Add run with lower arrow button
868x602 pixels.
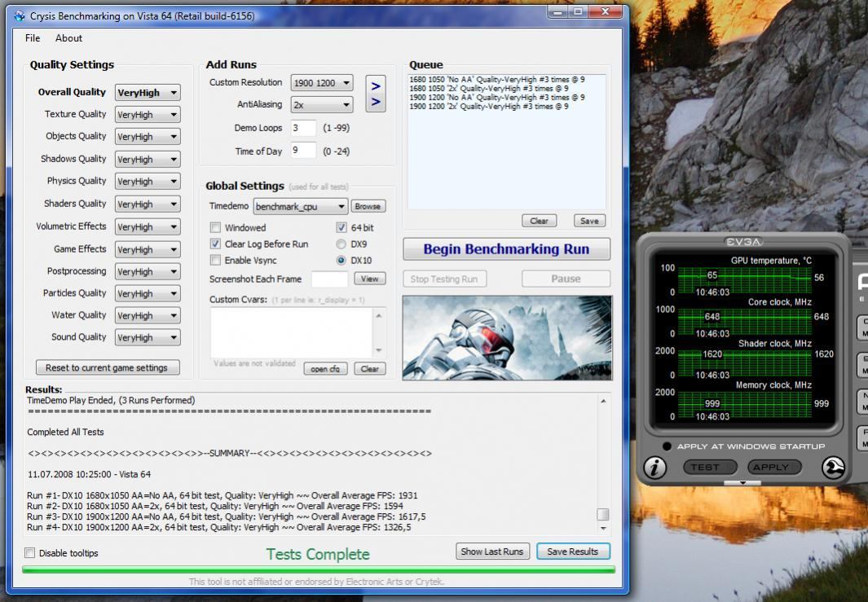coord(376,102)
